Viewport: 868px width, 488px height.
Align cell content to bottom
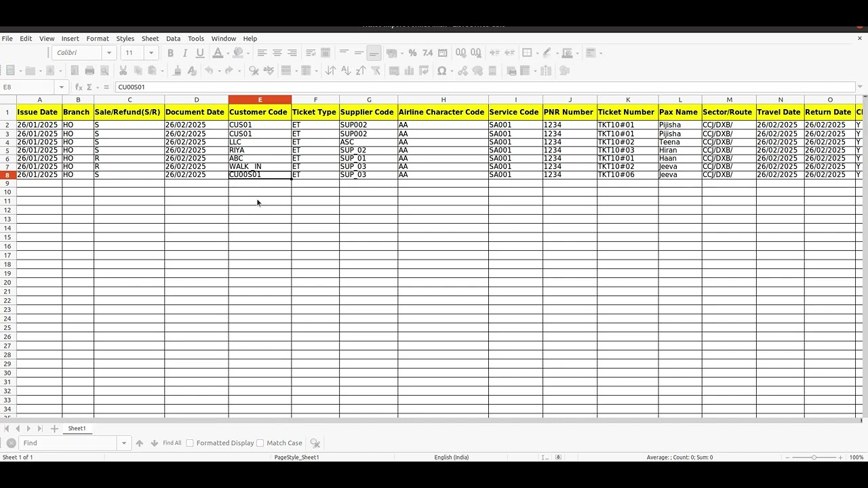tap(374, 53)
